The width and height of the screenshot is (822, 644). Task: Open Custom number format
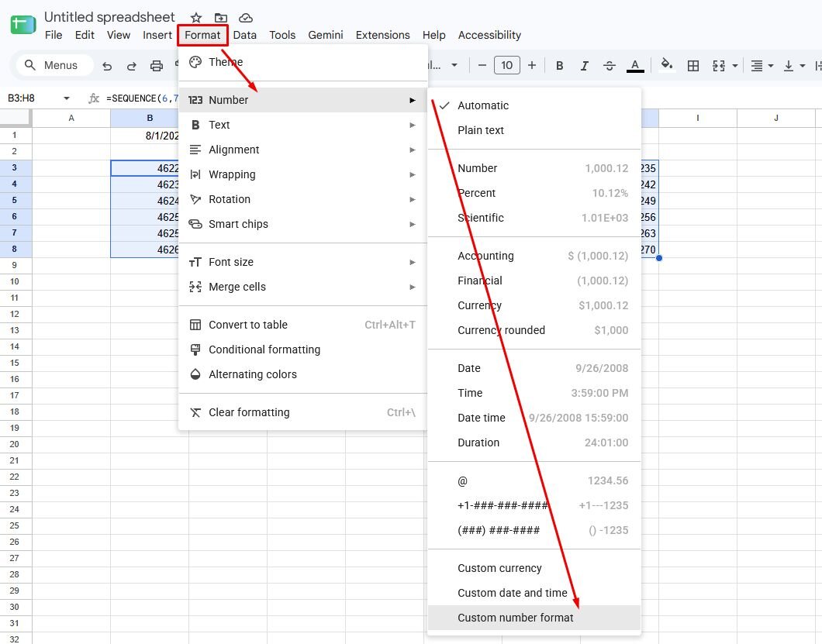(534, 618)
